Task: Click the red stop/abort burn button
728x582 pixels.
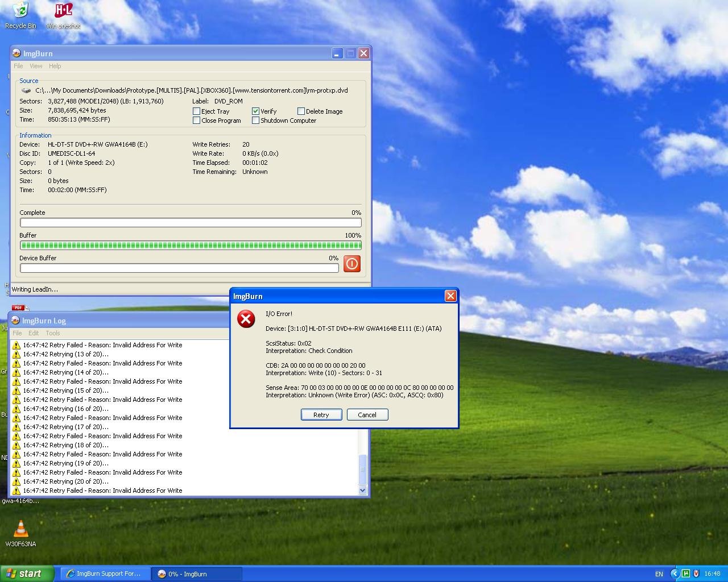Action: 352,264
